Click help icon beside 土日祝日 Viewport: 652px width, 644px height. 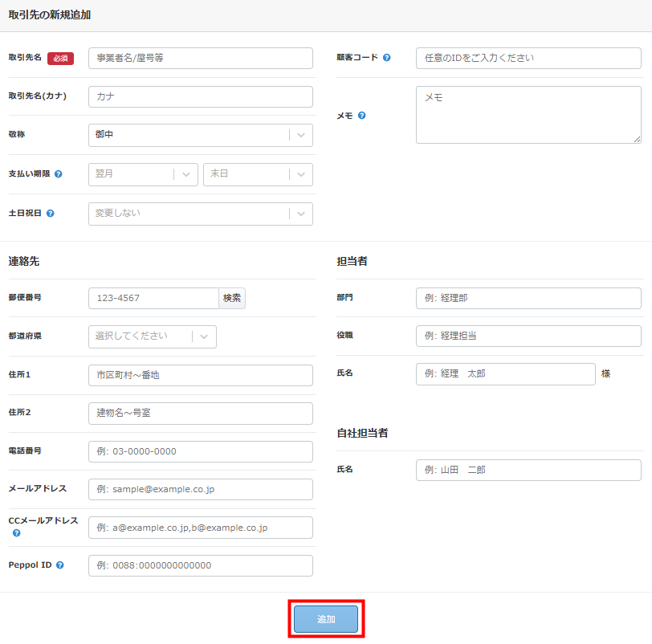[51, 214]
